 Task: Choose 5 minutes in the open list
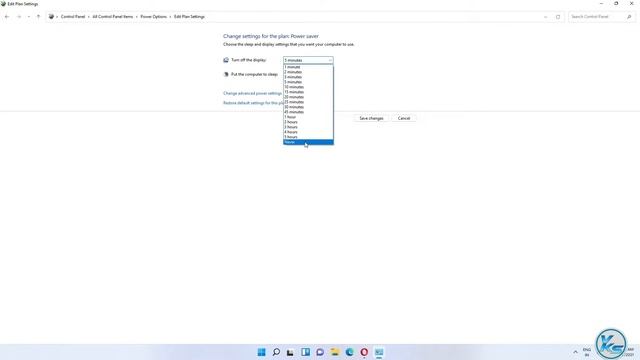pyautogui.click(x=308, y=82)
